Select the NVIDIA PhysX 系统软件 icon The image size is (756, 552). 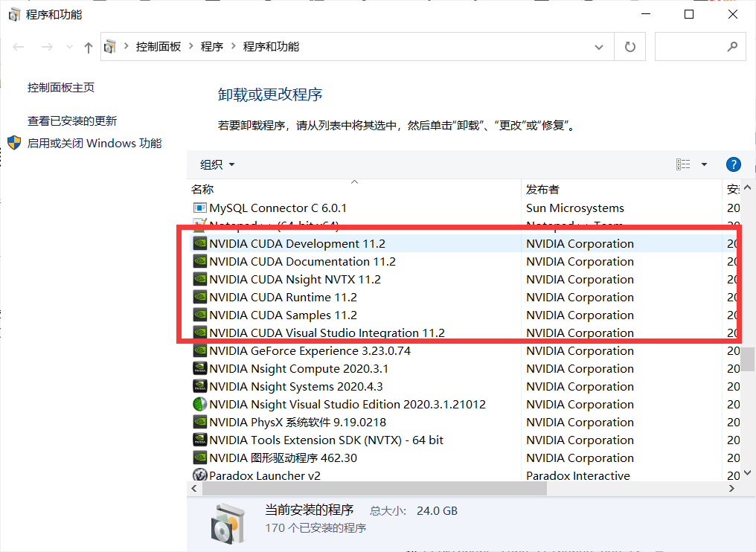[x=199, y=422]
